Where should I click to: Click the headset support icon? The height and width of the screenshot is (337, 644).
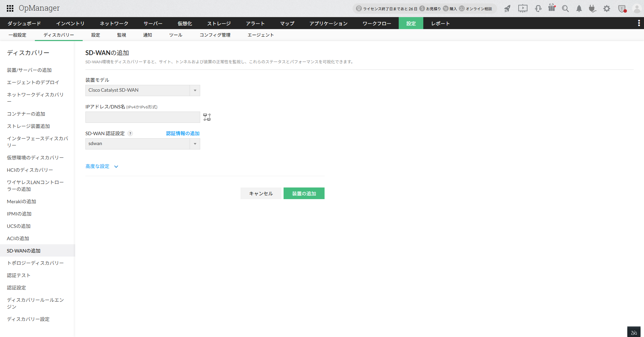pos(538,9)
